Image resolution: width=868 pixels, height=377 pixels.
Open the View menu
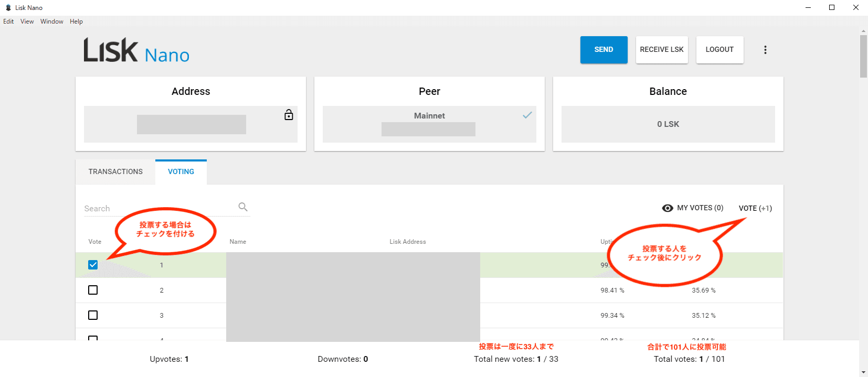click(x=27, y=21)
